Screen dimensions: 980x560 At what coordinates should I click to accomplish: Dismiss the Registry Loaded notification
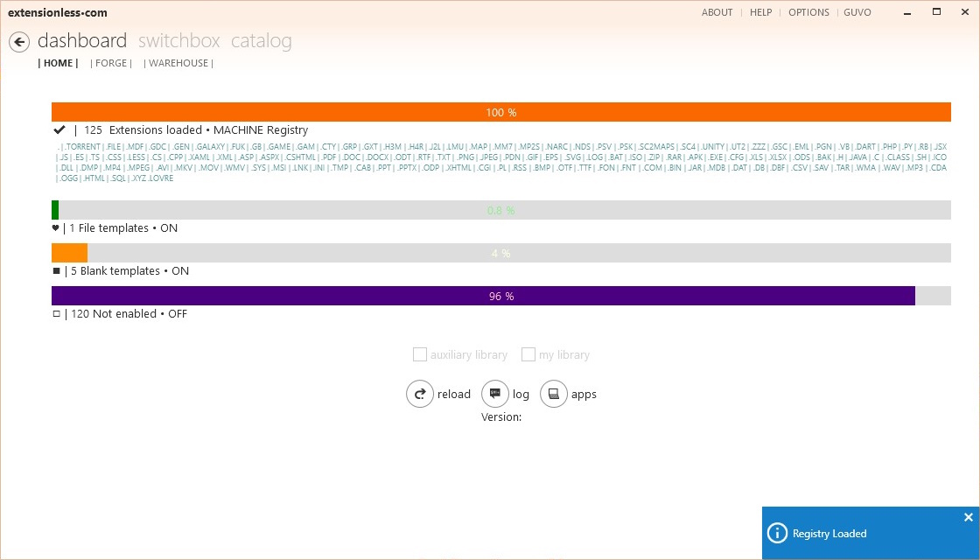[968, 517]
